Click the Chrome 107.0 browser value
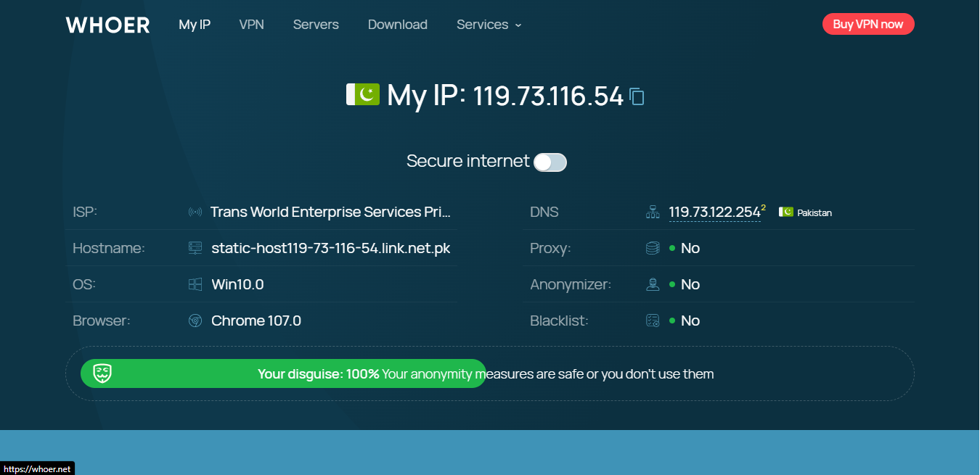Screen dimensions: 980x475 [256, 321]
